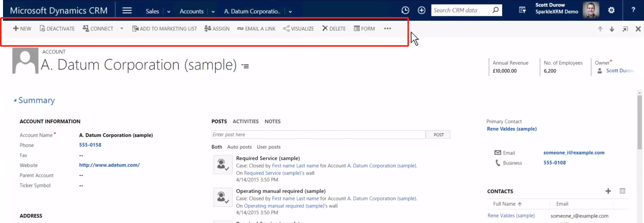Open recently viewed items clock icon
This screenshot has height=223, width=644.
coord(405,10)
